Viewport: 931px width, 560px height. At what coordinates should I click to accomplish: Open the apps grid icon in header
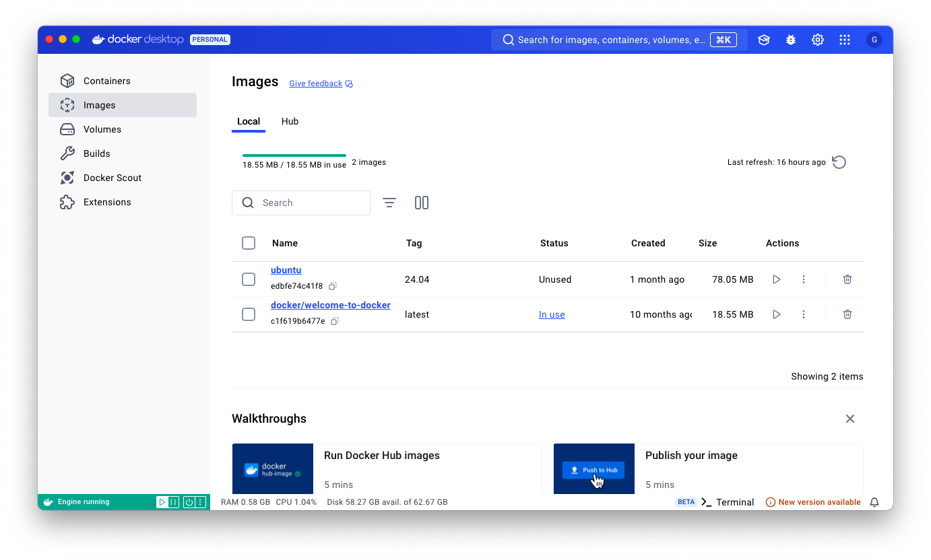(x=845, y=40)
